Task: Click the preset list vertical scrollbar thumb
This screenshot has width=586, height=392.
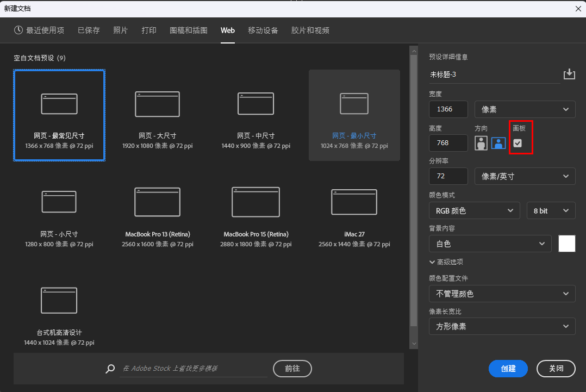Action: point(414,191)
